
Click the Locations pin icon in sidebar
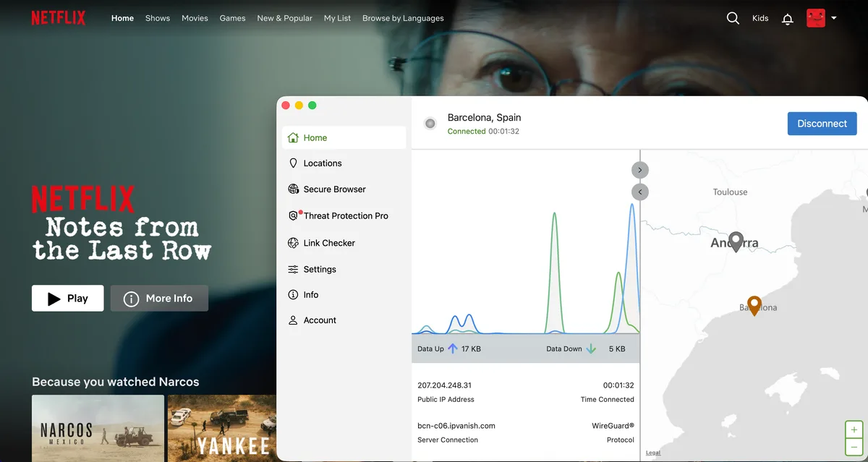(x=293, y=163)
